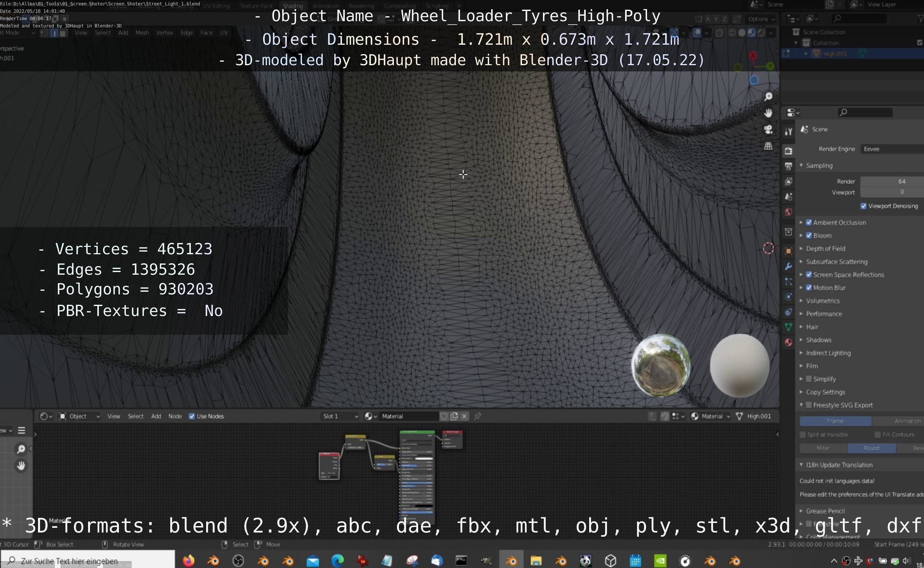The height and width of the screenshot is (568, 924).
Task: Open the Add menu in node editor
Action: (156, 416)
